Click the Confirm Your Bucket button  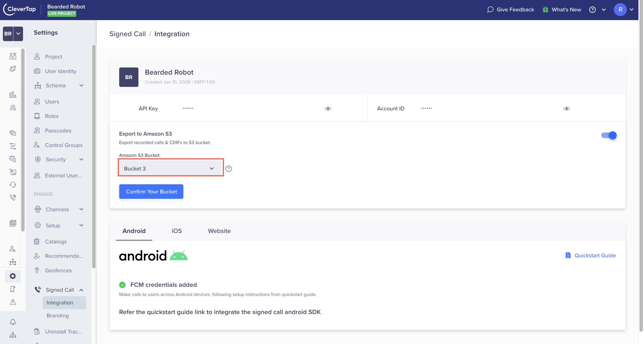(151, 192)
